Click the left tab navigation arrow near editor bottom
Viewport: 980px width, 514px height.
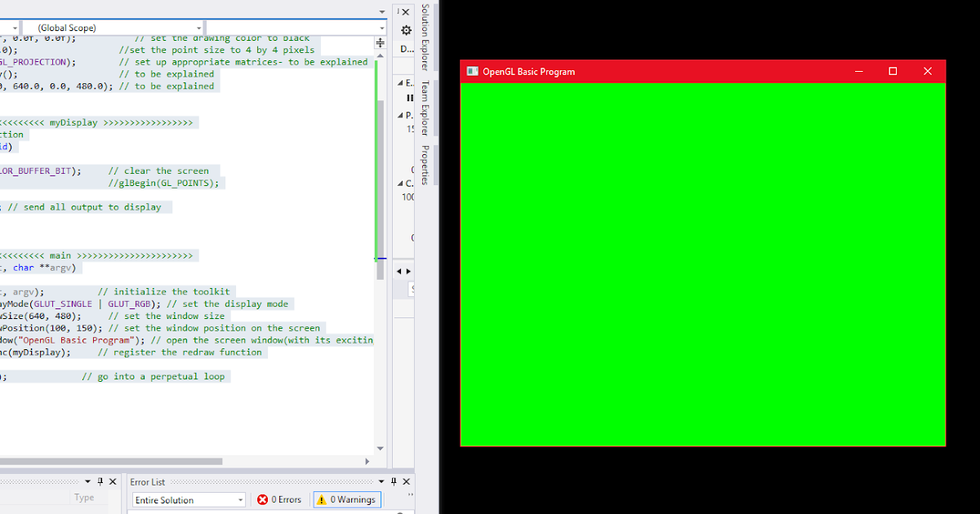pyautogui.click(x=398, y=270)
